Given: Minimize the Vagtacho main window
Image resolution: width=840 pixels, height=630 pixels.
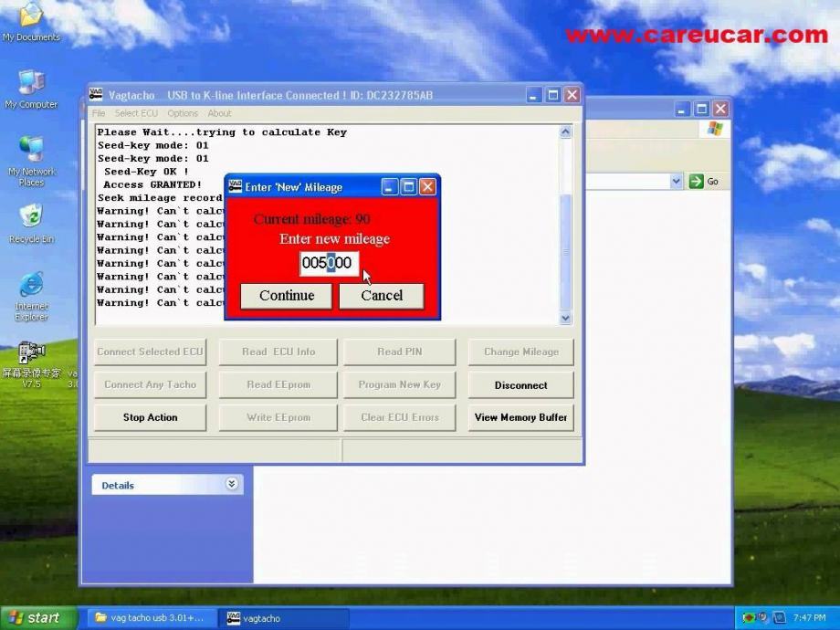Looking at the screenshot, I should click(533, 95).
